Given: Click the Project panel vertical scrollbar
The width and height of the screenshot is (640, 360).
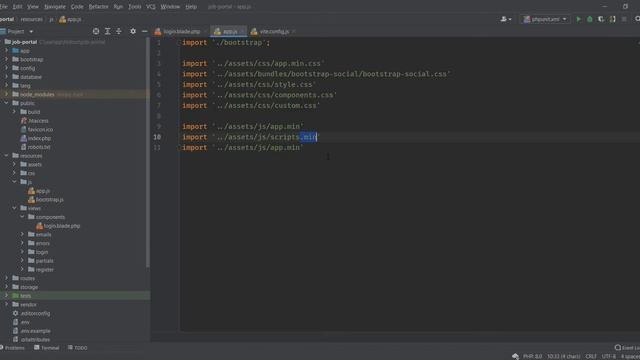Looking at the screenshot, I should click(x=147, y=153).
